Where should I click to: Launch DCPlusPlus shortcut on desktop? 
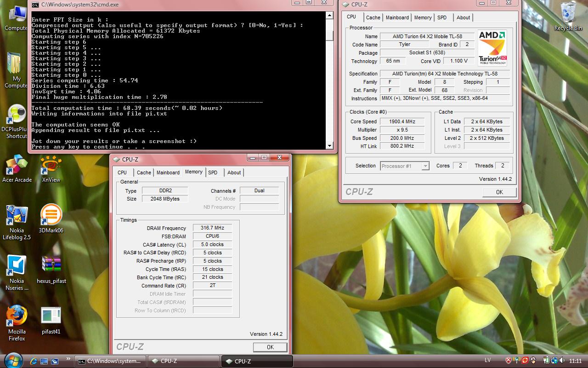point(17,121)
